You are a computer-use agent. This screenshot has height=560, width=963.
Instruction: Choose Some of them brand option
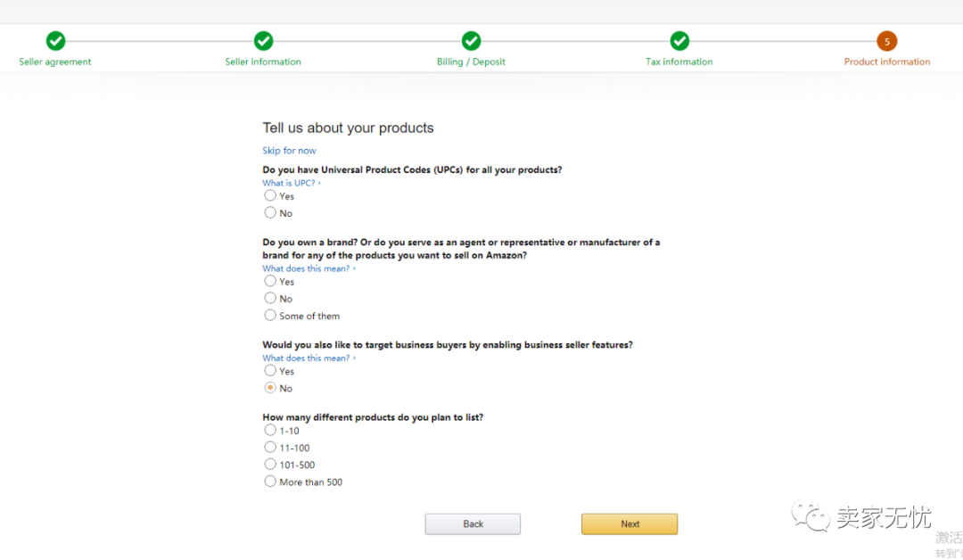tap(270, 315)
